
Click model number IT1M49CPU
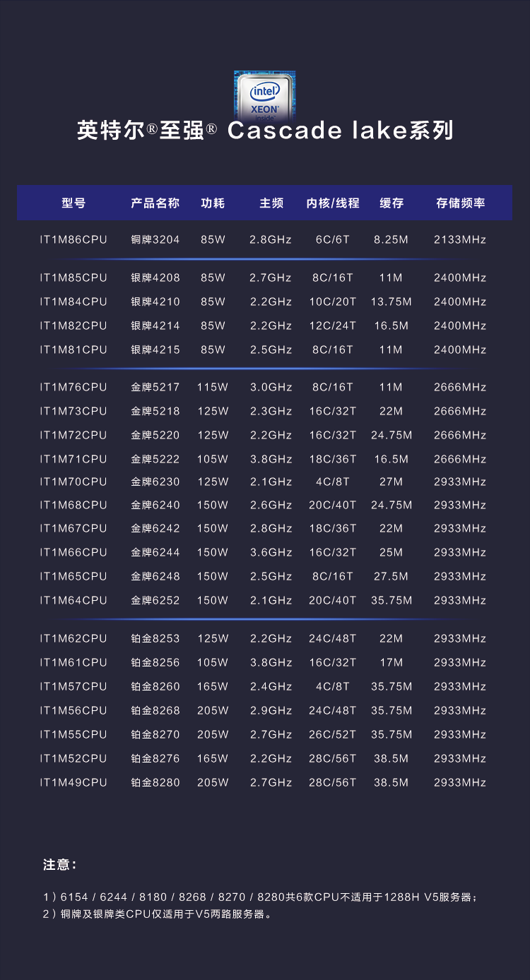[x=73, y=783]
